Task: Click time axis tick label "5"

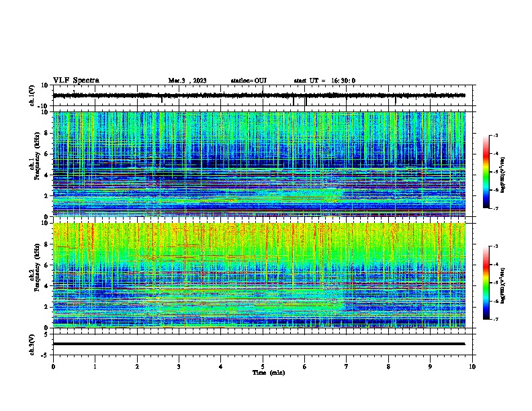Action: click(x=263, y=367)
